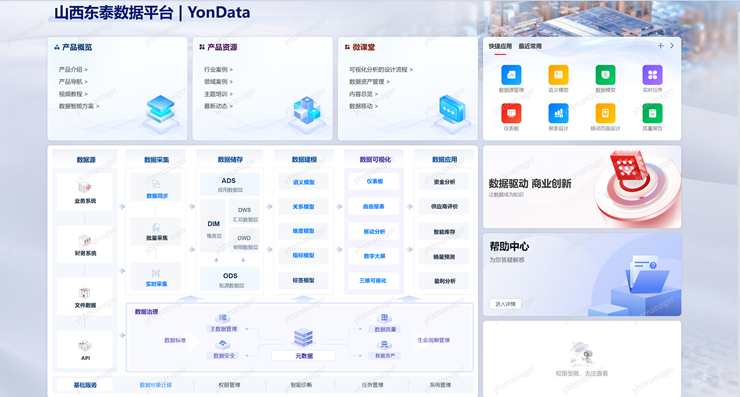This screenshot has width=740, height=397.
Task: Open 供应商评价 under 数据应用
Action: [444, 206]
